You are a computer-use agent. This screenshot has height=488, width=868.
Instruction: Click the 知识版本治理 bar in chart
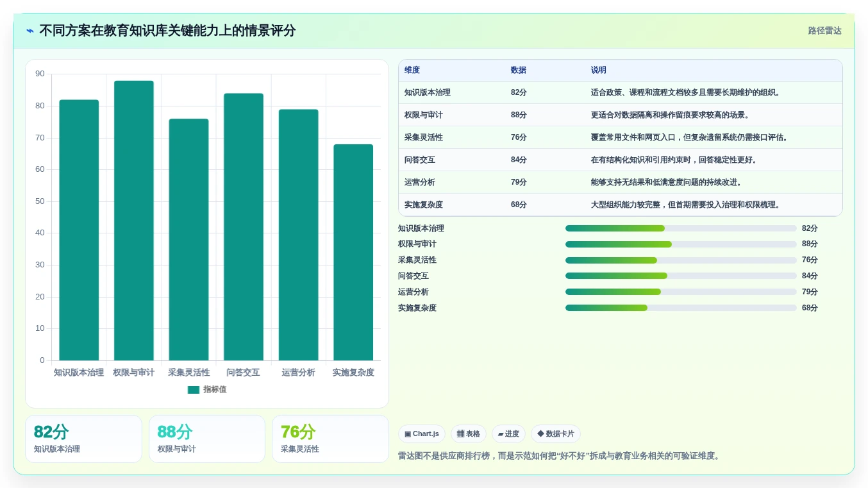[79, 230]
